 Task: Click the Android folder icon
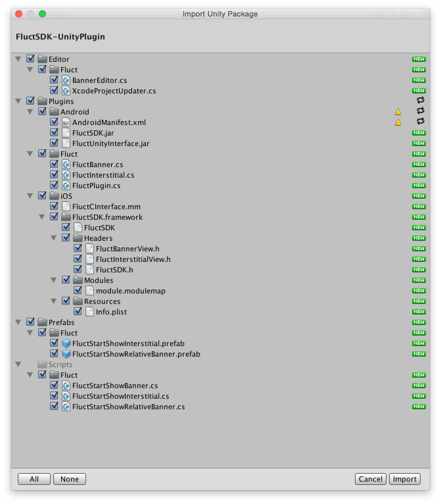(54, 112)
